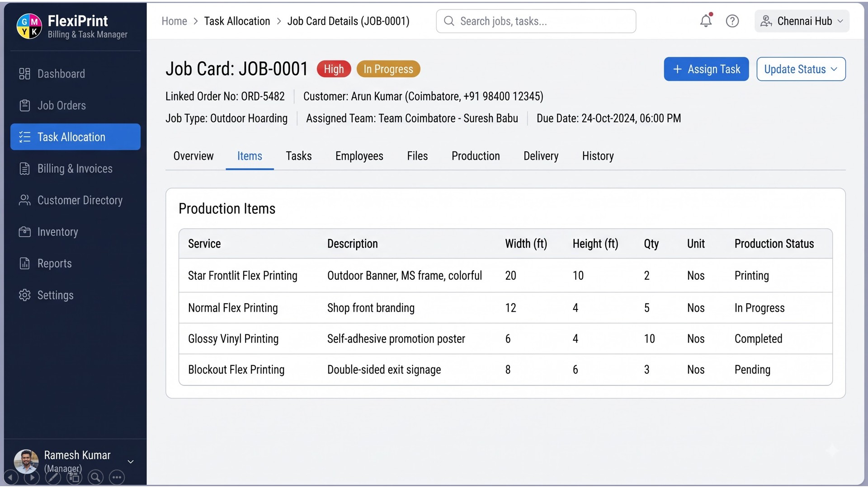Screen dimensions: 868x488
Task: Go to Home breadcrumb link
Action: (175, 21)
